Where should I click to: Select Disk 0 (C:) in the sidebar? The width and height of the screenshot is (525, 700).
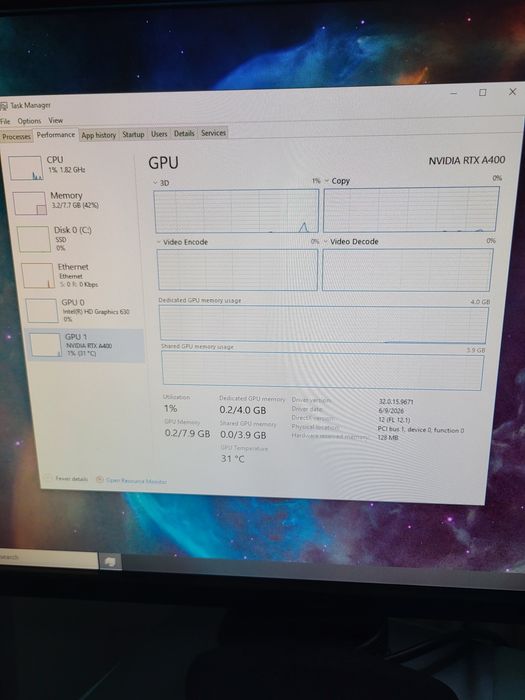[x=79, y=238]
